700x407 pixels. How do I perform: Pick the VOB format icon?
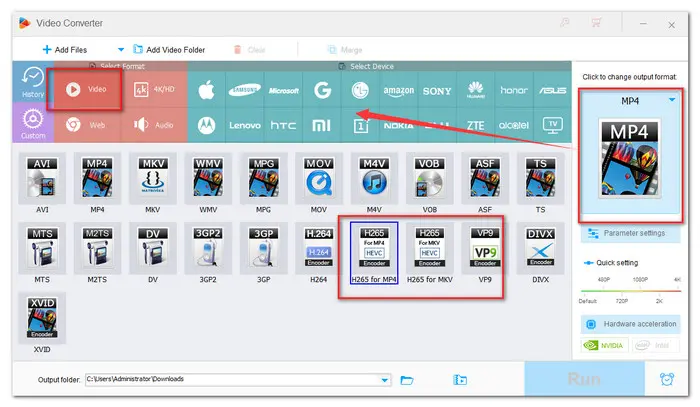click(x=429, y=178)
